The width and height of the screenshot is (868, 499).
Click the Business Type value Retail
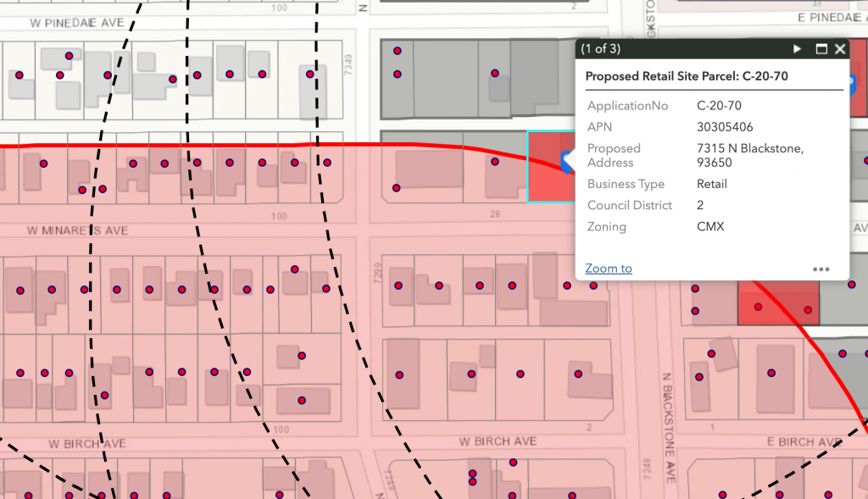click(x=712, y=184)
